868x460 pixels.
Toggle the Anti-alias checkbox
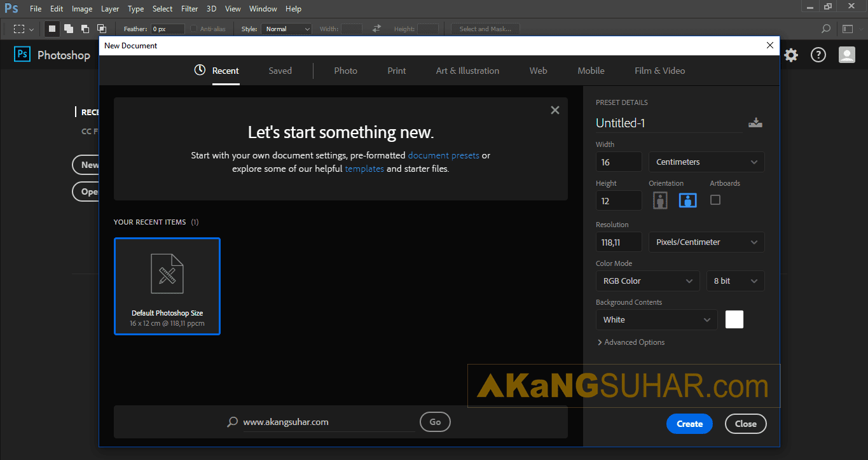(x=194, y=29)
